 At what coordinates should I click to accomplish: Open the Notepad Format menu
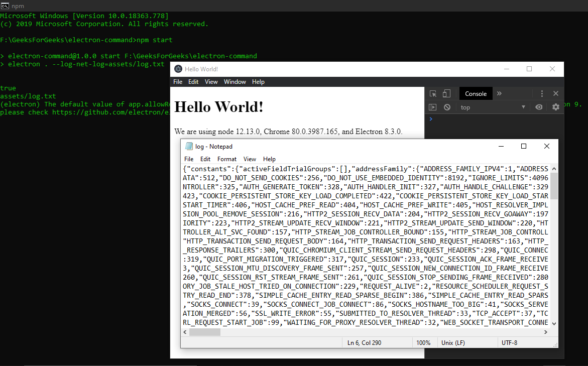[x=227, y=159]
